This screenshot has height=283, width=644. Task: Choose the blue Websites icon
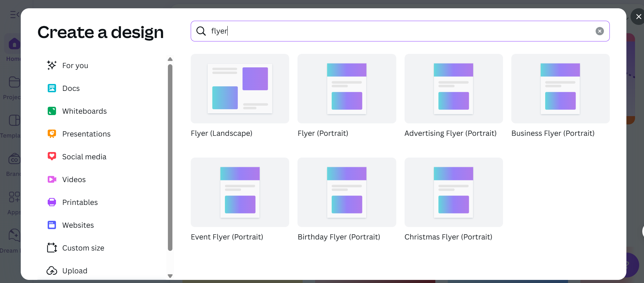coord(52,225)
